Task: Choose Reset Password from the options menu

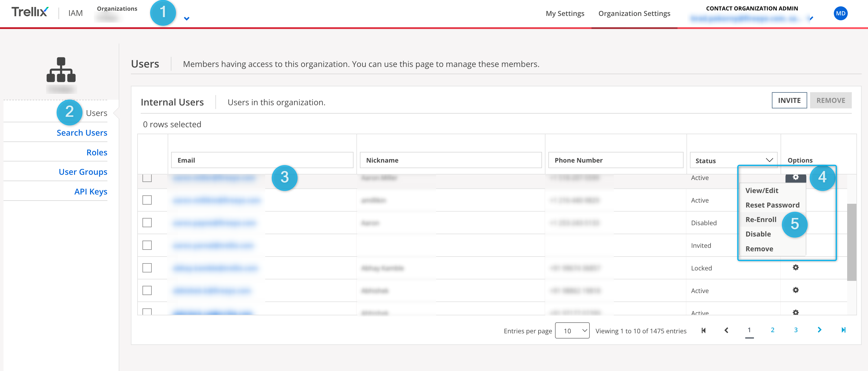Action: (x=773, y=205)
